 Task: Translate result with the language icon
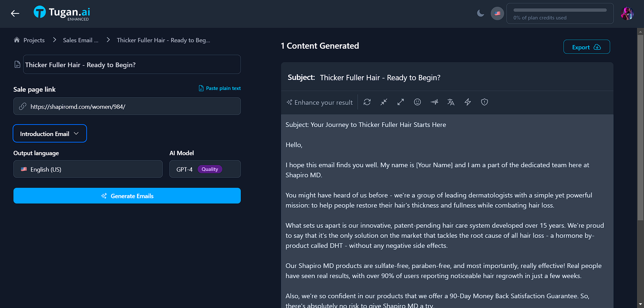pyautogui.click(x=451, y=102)
